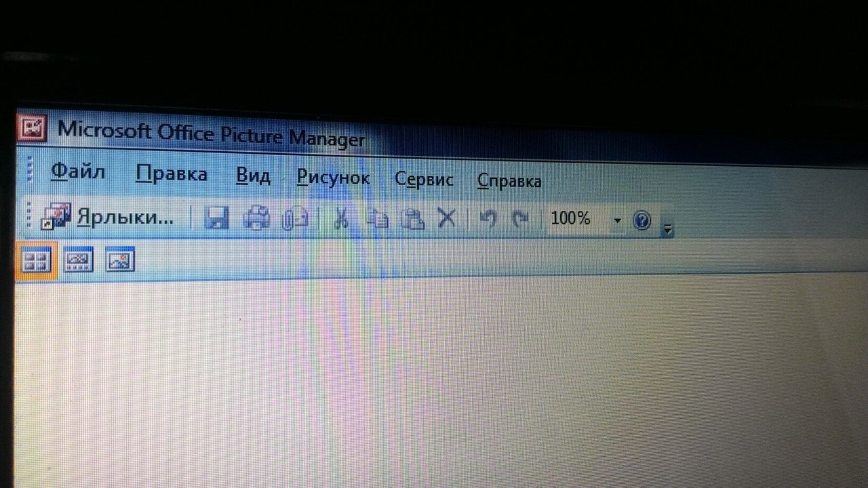This screenshot has height=488, width=868.
Task: Open the Рисунок menu
Action: (333, 178)
